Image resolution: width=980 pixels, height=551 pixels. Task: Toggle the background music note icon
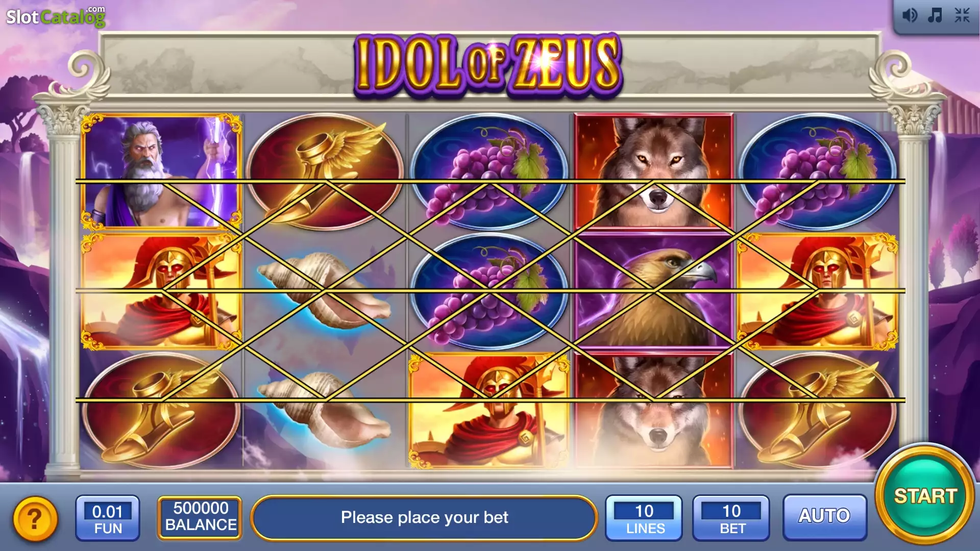(x=935, y=15)
